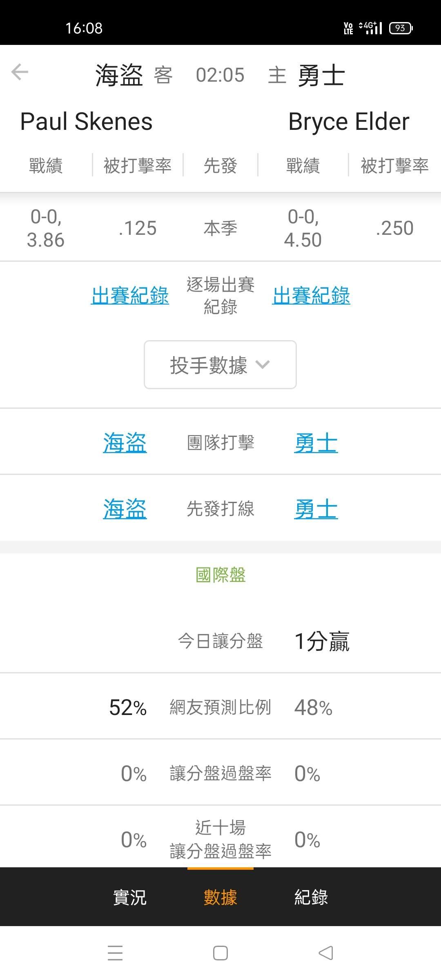Screen dimensions: 441x980
Task: Tap the 海盜 team name in header
Action: click(119, 75)
